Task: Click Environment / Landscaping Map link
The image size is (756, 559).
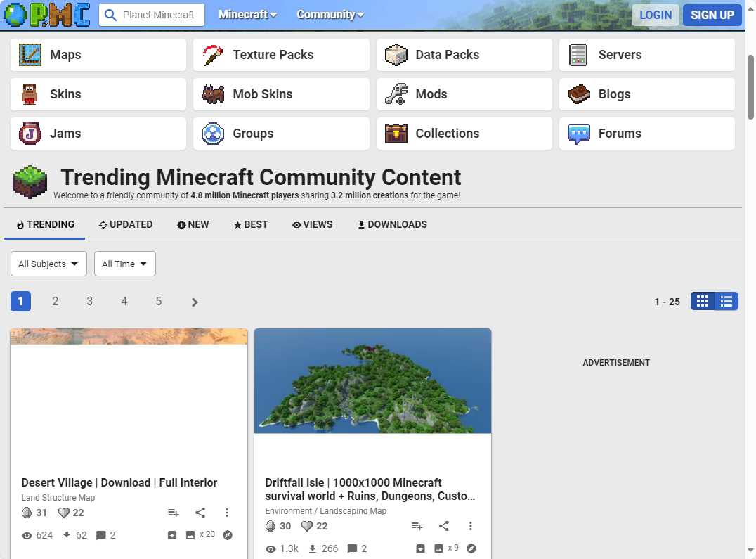Action: [x=325, y=510]
